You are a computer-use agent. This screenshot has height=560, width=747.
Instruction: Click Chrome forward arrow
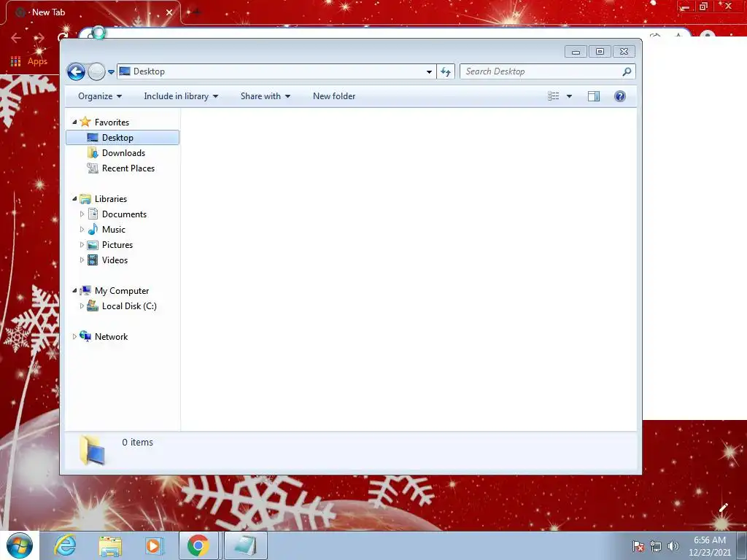pos(39,38)
